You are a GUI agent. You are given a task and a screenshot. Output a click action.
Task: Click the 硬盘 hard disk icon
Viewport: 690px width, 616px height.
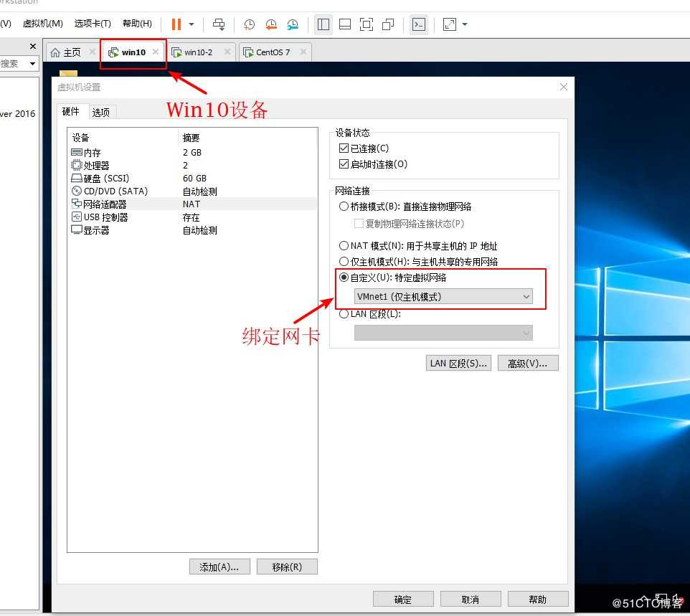tap(77, 178)
